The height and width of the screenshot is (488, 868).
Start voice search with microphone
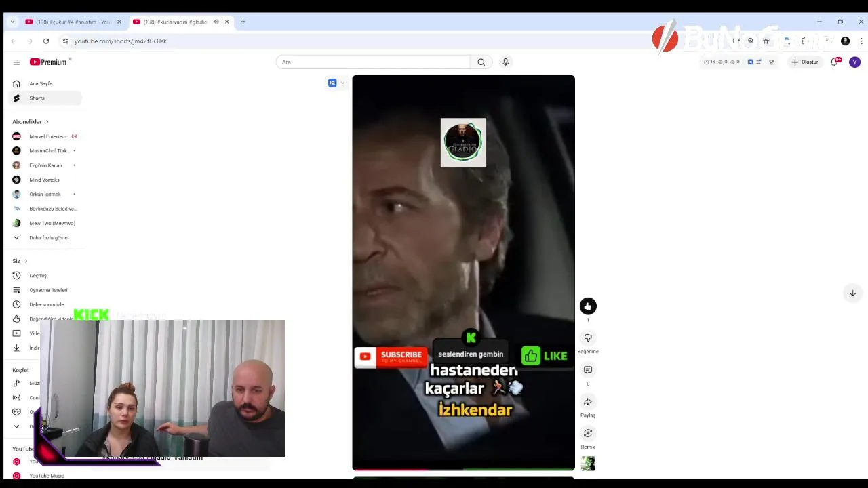(x=505, y=62)
